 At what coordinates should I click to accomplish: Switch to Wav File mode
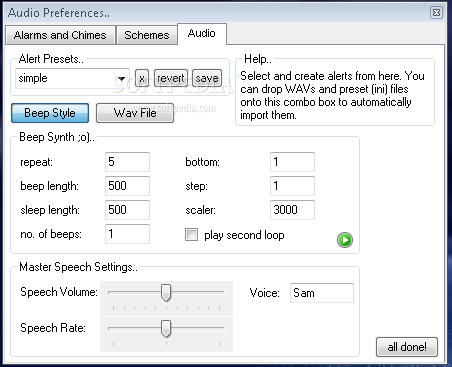click(135, 113)
